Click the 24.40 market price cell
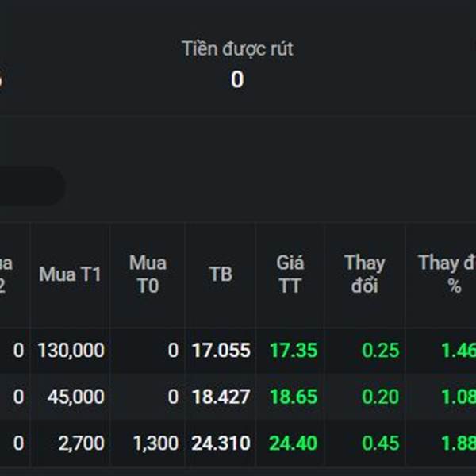 click(x=293, y=443)
